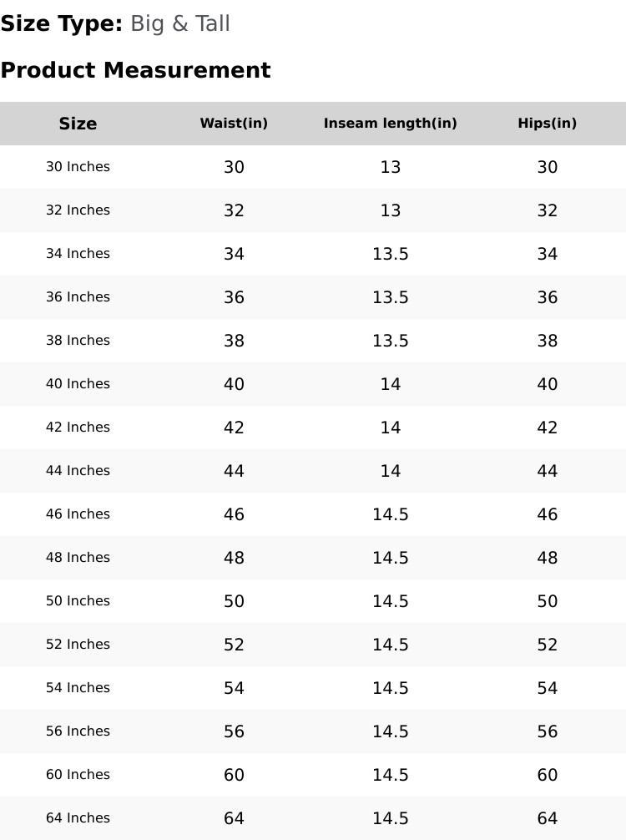Image resolution: width=626 pixels, height=840 pixels.
Task: Click inseam value in 32 Inches row
Action: click(x=390, y=210)
